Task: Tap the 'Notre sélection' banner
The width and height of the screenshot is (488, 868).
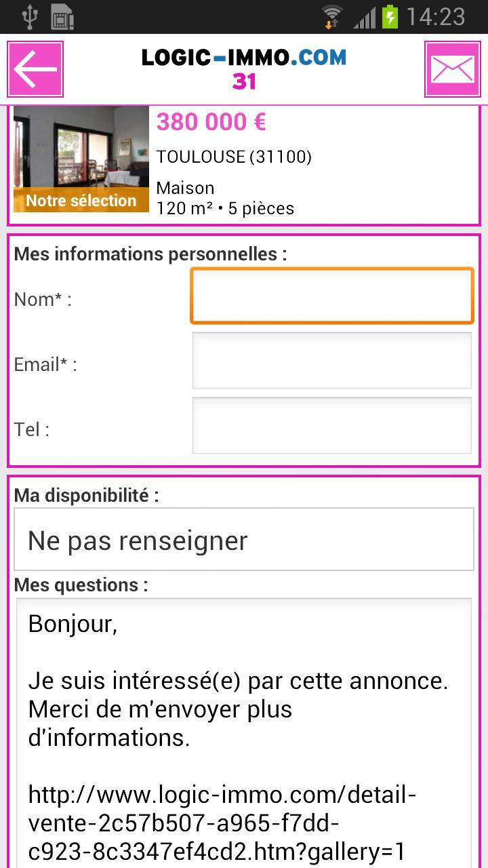Action: coord(81,201)
